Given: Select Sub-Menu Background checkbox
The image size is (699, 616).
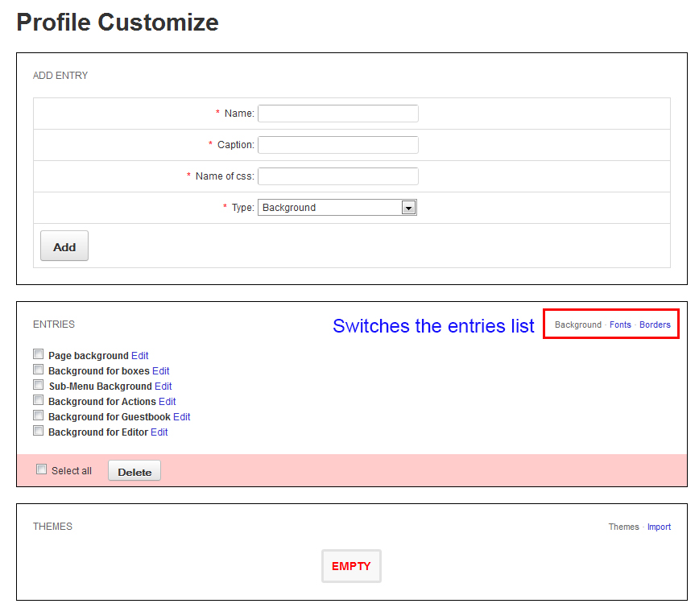Looking at the screenshot, I should tap(38, 385).
